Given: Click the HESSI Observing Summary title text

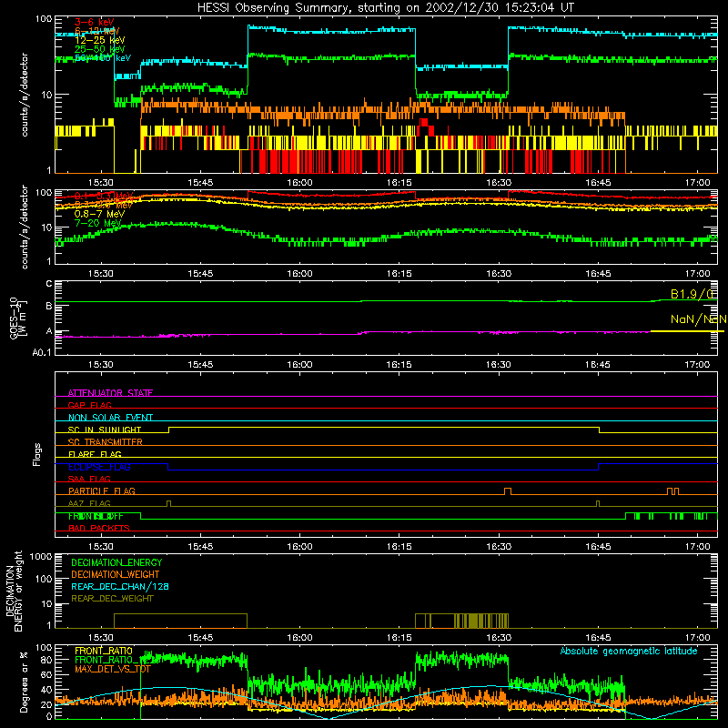Looking at the screenshot, I should (x=386, y=8).
